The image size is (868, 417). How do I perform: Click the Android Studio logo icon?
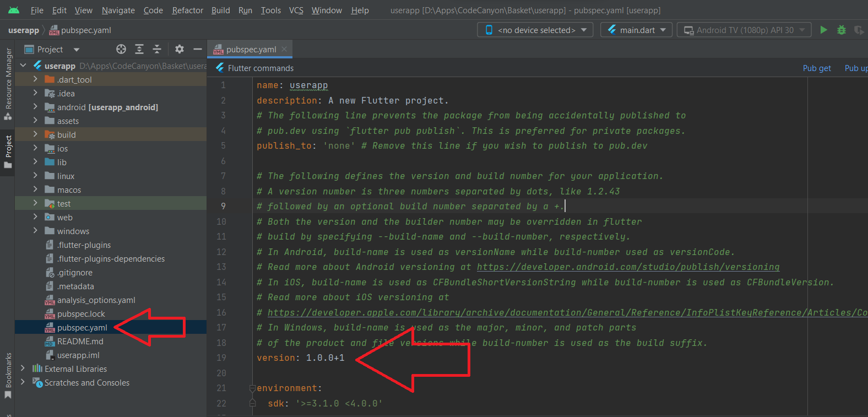point(14,10)
